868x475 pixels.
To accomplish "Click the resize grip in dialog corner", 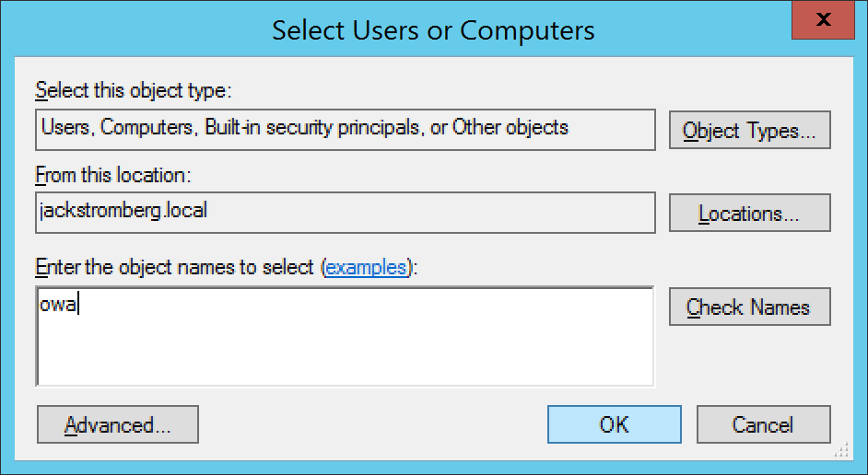I will (x=841, y=452).
